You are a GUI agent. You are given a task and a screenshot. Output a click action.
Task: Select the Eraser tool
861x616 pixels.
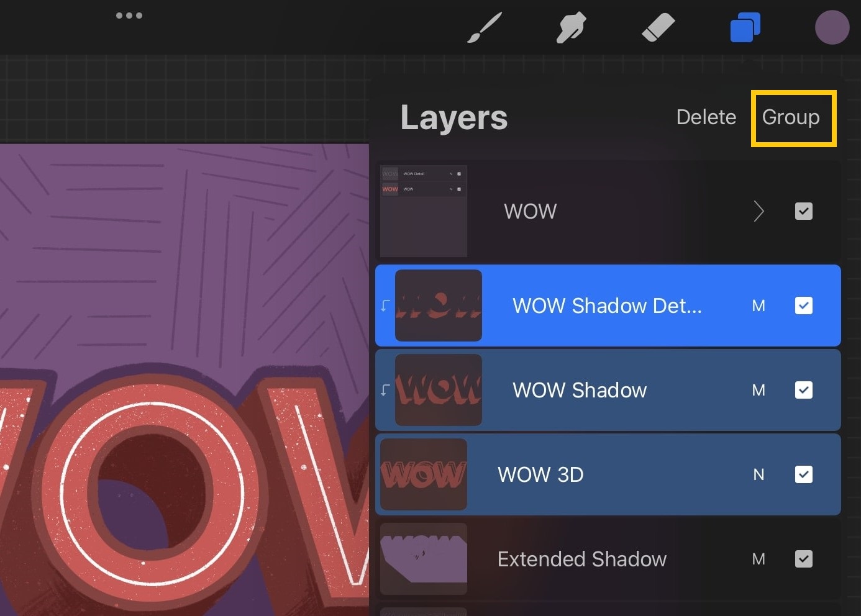coord(658,27)
